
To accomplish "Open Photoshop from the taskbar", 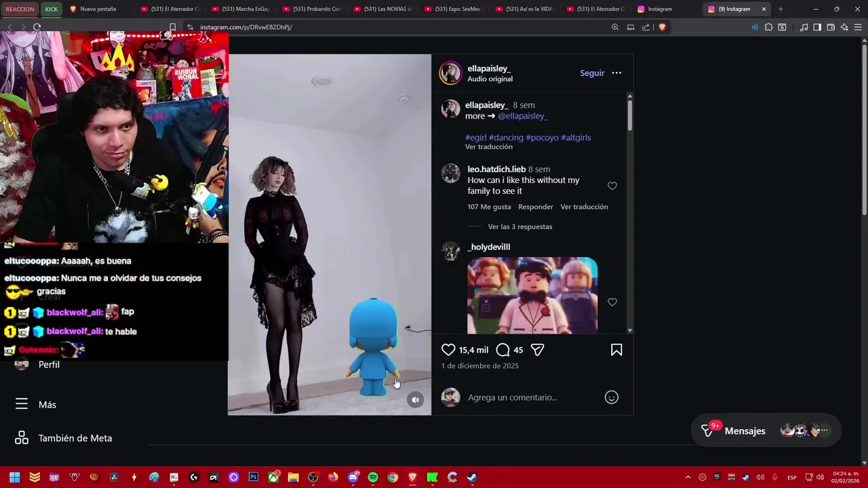I will pyautogui.click(x=253, y=477).
